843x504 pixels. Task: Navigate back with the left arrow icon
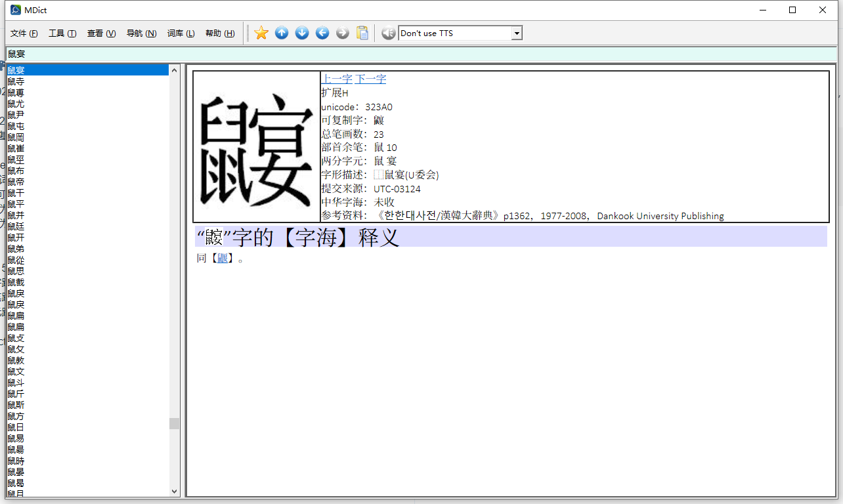tap(322, 33)
